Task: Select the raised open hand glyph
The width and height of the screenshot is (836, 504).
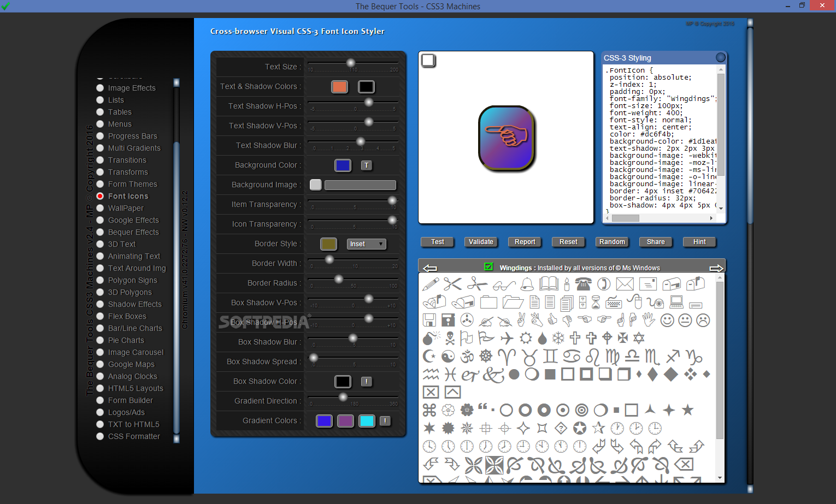Action: coord(649,320)
